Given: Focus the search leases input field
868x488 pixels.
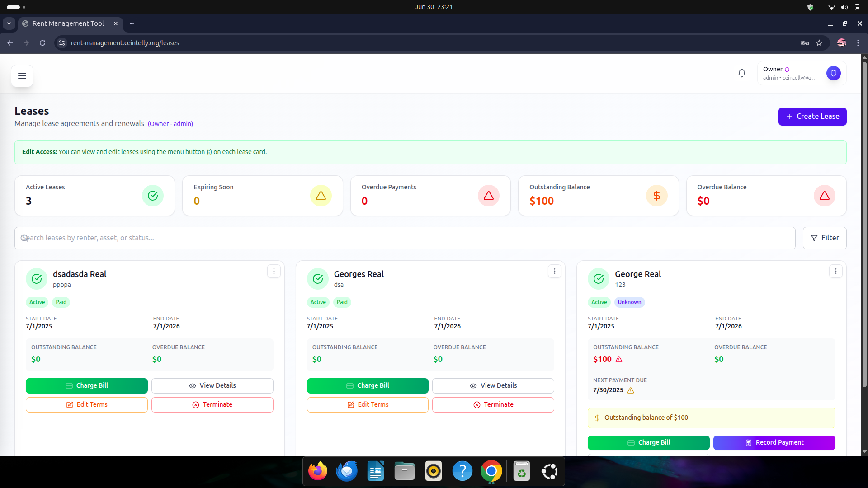Looking at the screenshot, I should click(405, 238).
